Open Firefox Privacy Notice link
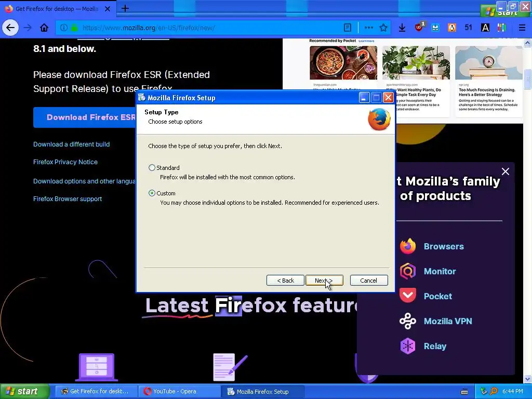Screen dimensions: 532x399 pyautogui.click(x=65, y=162)
